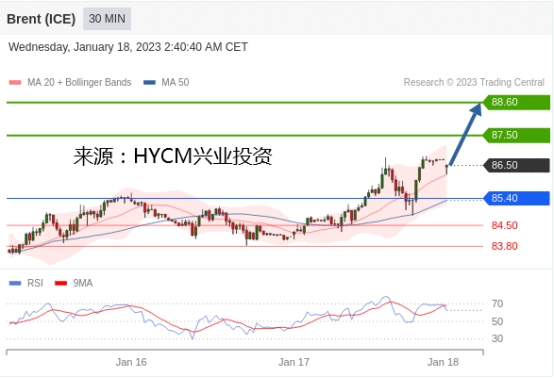Click the 84.50 support level label

[505, 225]
